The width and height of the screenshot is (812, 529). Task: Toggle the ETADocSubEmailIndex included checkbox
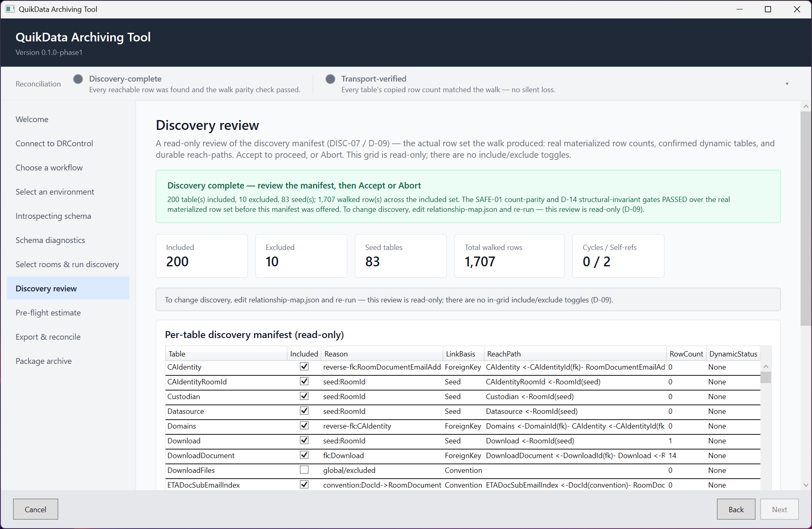(304, 485)
